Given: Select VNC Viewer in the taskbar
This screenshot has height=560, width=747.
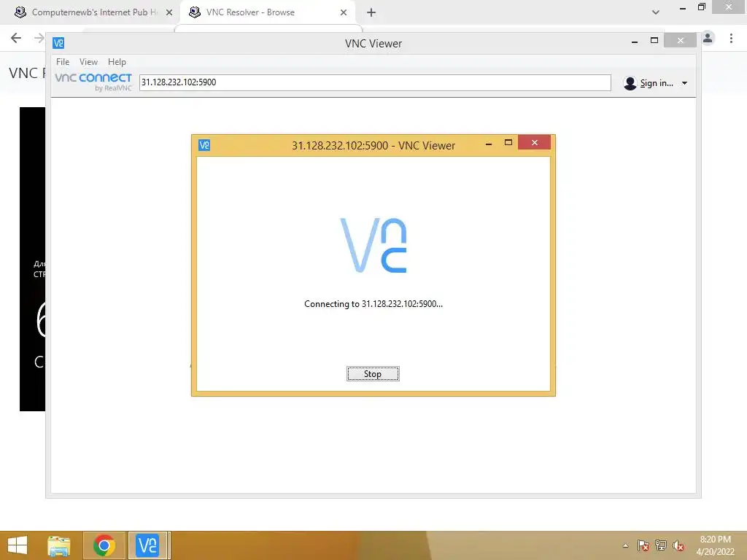Looking at the screenshot, I should [147, 545].
